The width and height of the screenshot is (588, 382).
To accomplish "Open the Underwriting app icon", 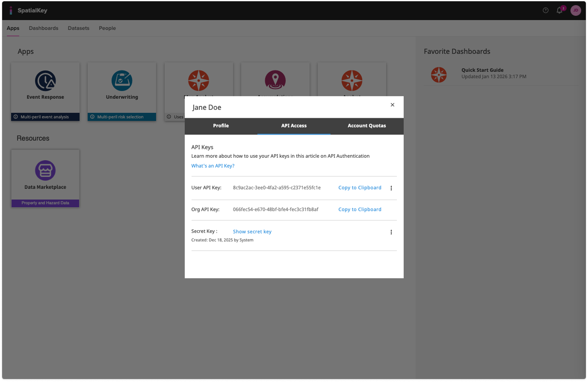I will tap(121, 81).
